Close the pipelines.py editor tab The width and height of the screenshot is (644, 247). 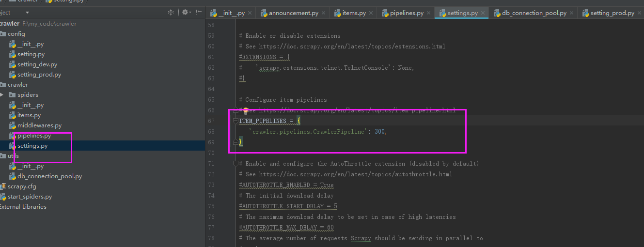coord(429,13)
